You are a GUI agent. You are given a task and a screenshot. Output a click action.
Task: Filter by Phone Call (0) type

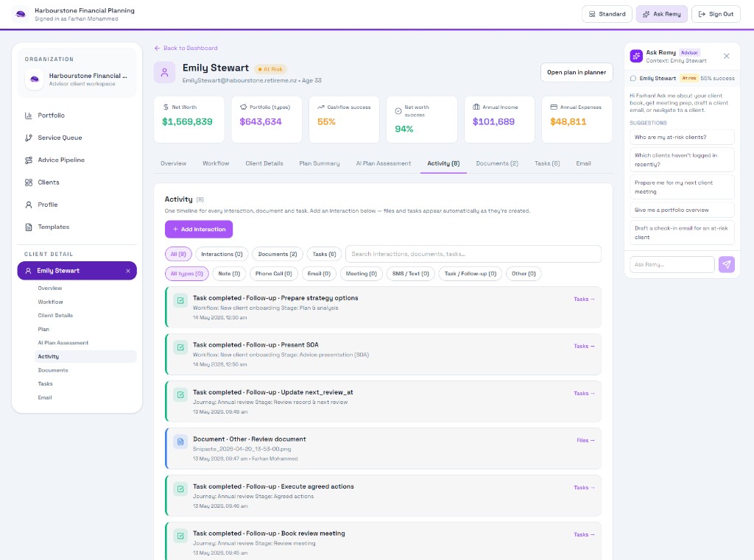274,274
